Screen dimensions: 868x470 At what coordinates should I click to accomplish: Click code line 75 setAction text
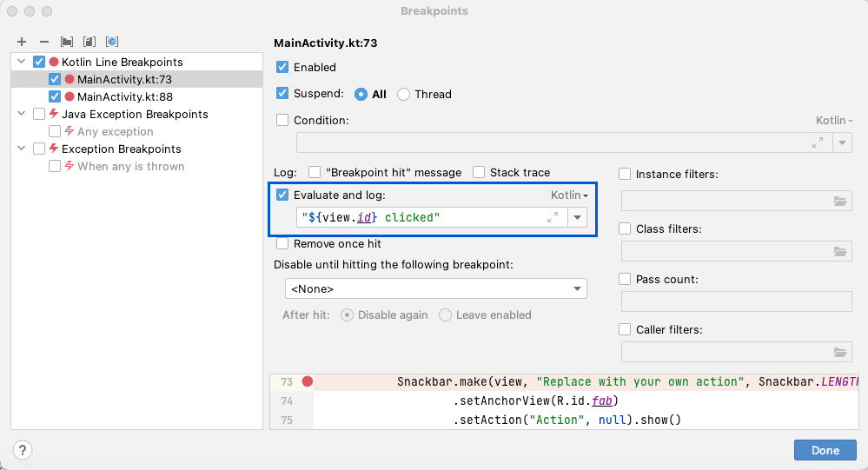567,420
